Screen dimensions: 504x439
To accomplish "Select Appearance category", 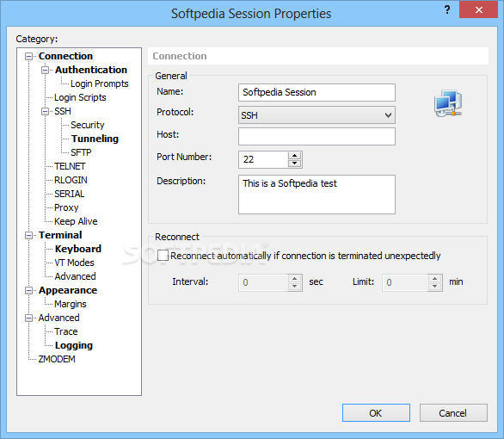I will point(68,290).
